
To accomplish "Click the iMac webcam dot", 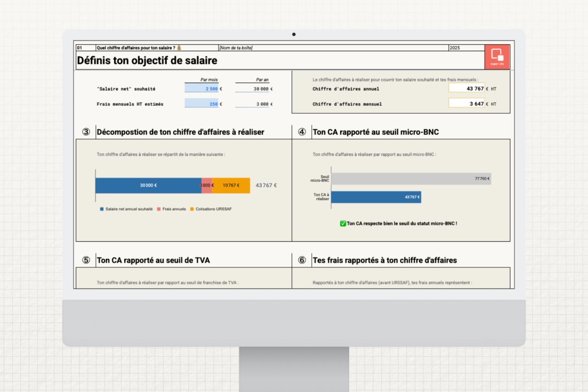I will point(294,34).
